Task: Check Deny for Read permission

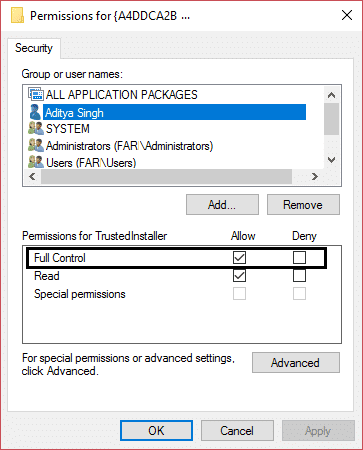Action: point(299,276)
